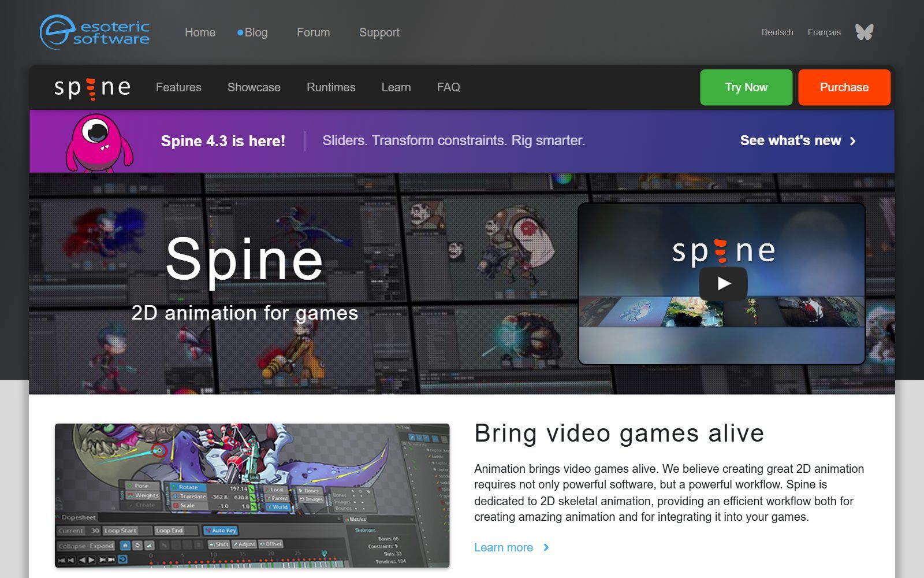
Task: Open the Runtimes tab
Action: tap(331, 87)
